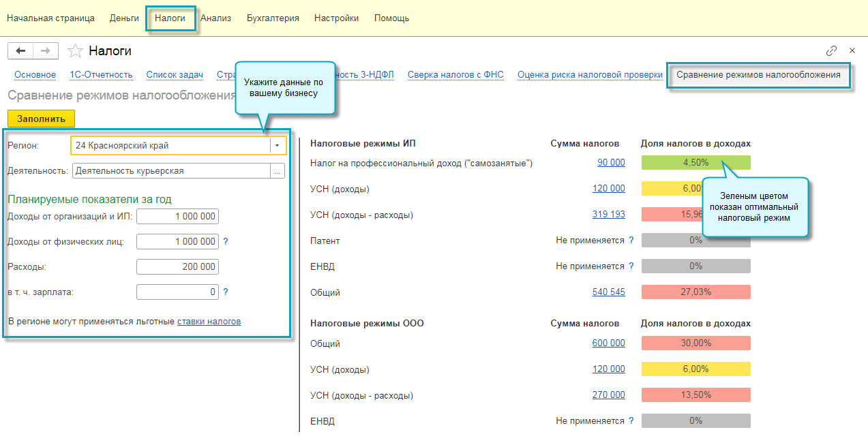Open the Деньги menu section
This screenshot has width=868, height=447.
point(124,18)
